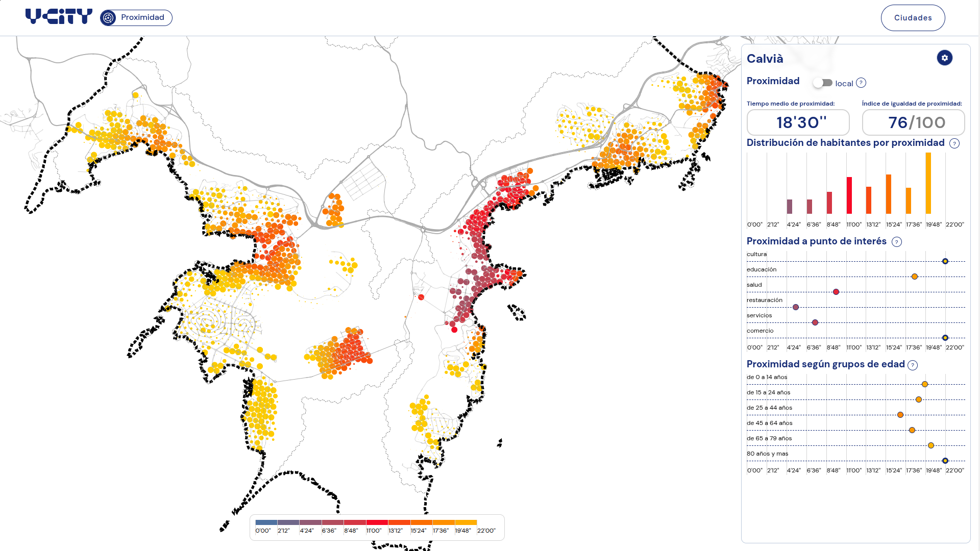This screenshot has height=551, width=980.
Task: Click the Proximidad mode pill button
Action: 136,18
